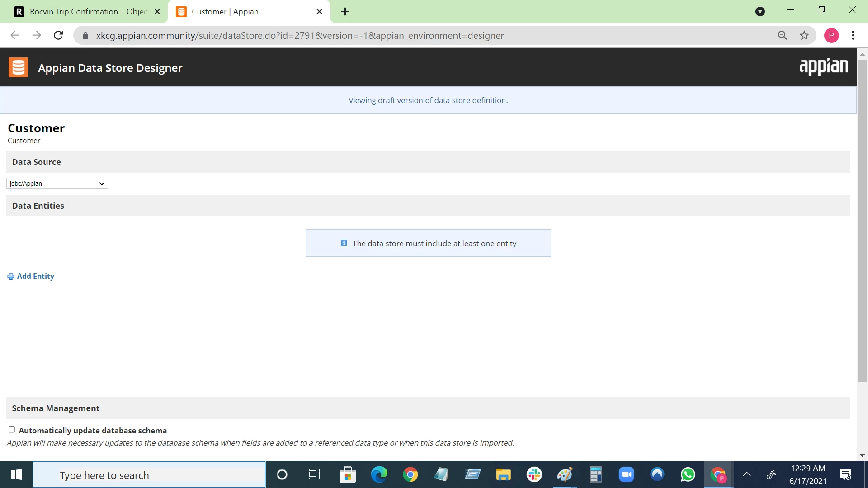This screenshot has width=868, height=488.
Task: Open Task View on taskbar
Action: point(314,474)
